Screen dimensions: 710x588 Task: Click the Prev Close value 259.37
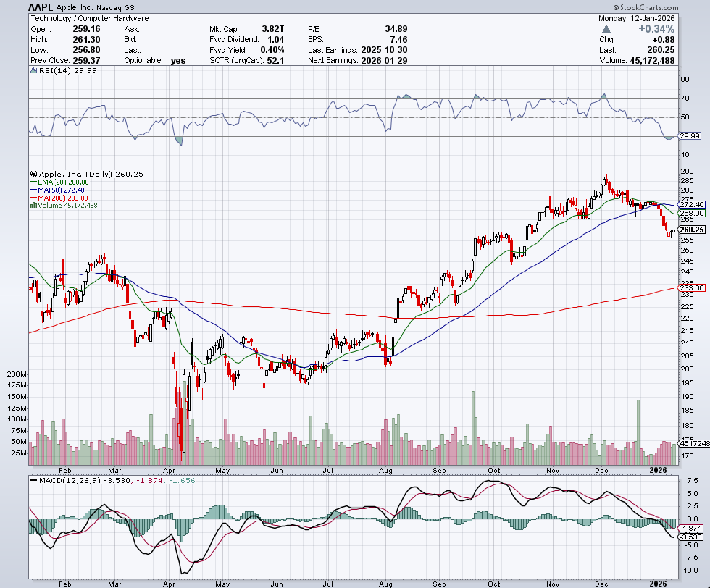(x=86, y=60)
